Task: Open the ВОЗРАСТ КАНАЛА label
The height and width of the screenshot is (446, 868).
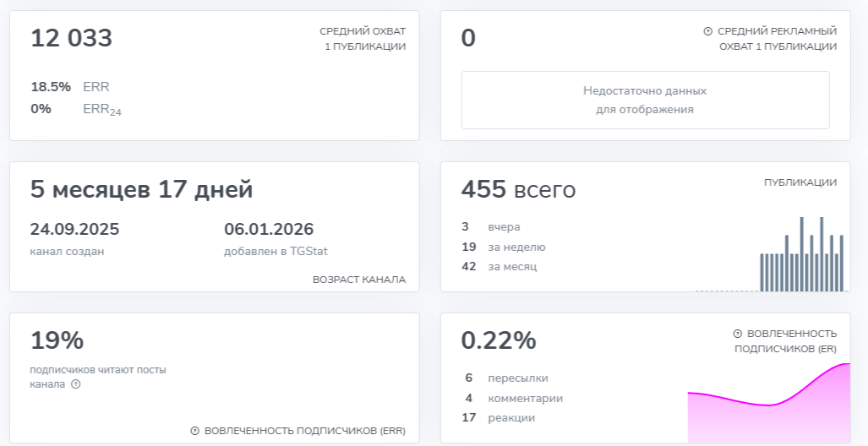Action: pyautogui.click(x=359, y=280)
